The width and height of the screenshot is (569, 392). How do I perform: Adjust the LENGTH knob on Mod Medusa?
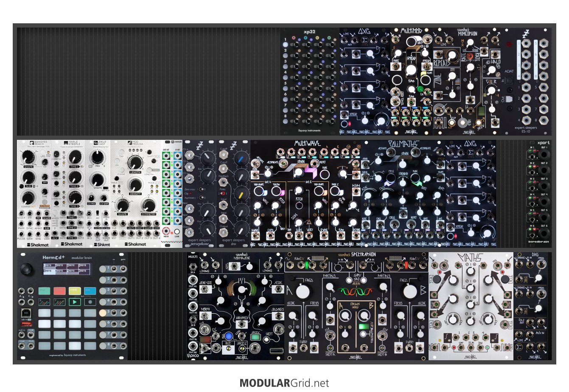coord(135,163)
